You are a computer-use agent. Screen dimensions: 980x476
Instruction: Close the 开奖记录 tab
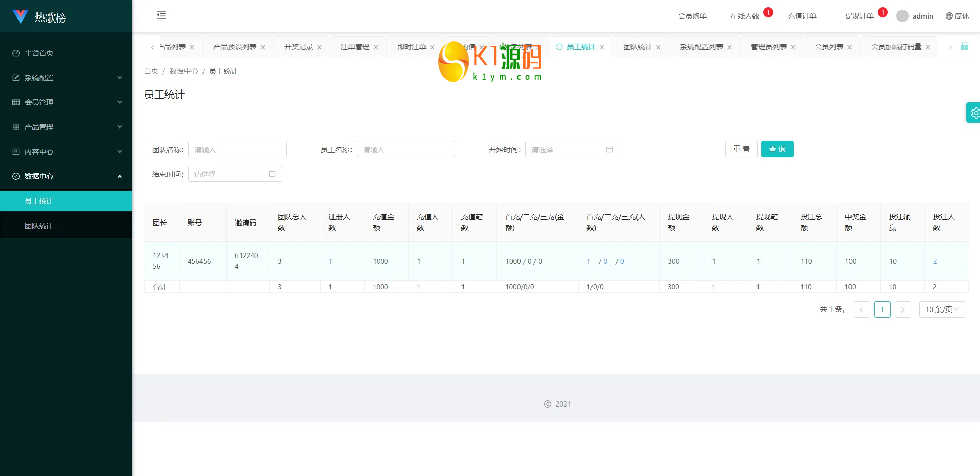tap(319, 47)
